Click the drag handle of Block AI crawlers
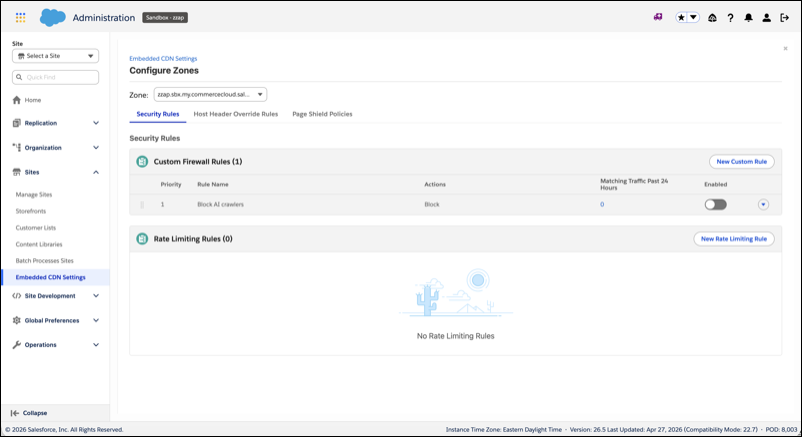Screen dimensions: 802x437 tap(142, 205)
